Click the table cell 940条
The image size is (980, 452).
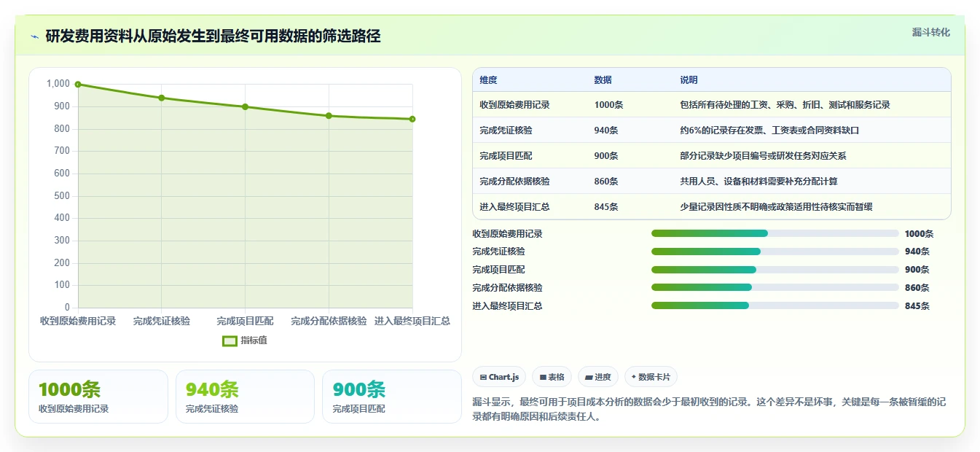pos(606,130)
